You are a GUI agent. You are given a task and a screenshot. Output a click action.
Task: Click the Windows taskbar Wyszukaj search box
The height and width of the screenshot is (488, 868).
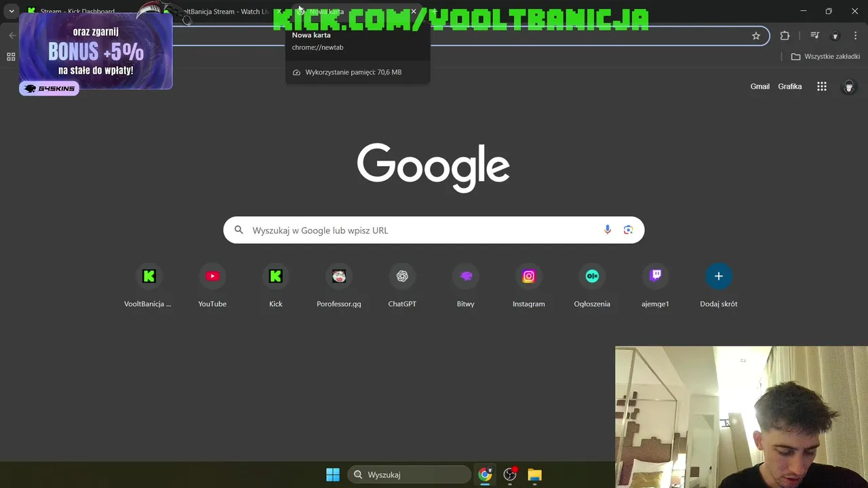(x=409, y=474)
